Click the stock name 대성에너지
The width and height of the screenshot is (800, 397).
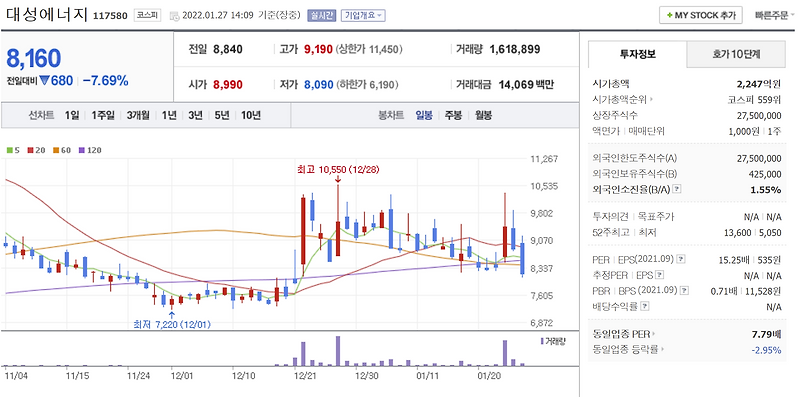[x=47, y=14]
